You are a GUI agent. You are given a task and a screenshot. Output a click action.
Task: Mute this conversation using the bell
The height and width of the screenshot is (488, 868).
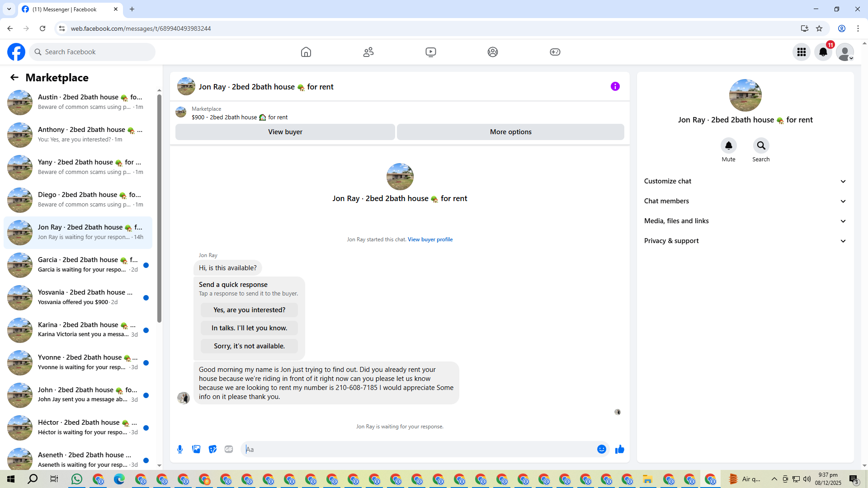(x=729, y=145)
